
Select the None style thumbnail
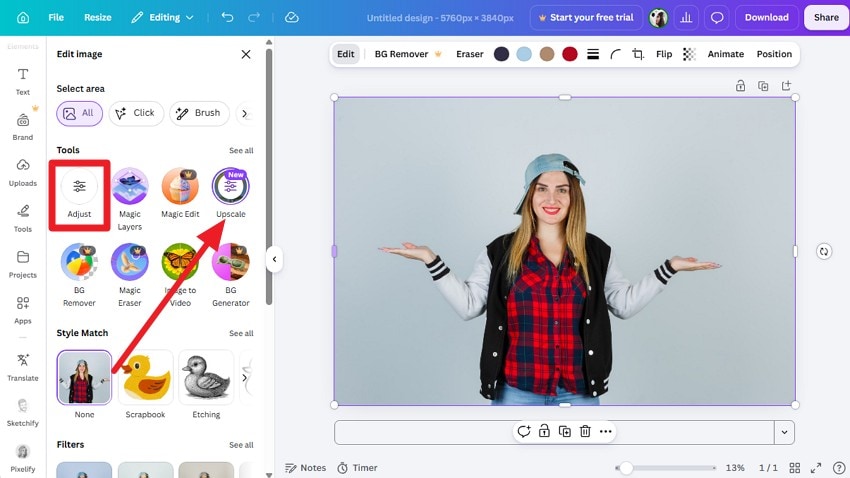pos(84,377)
